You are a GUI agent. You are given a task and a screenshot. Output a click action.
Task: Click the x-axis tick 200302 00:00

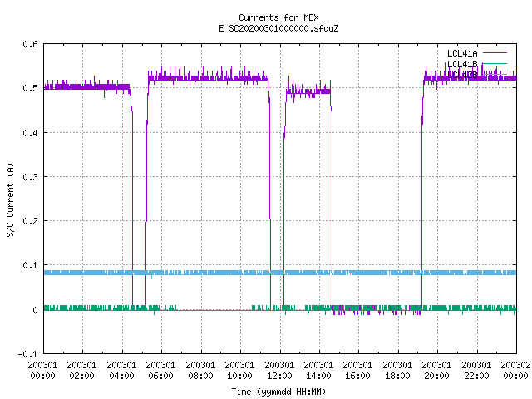click(x=515, y=371)
